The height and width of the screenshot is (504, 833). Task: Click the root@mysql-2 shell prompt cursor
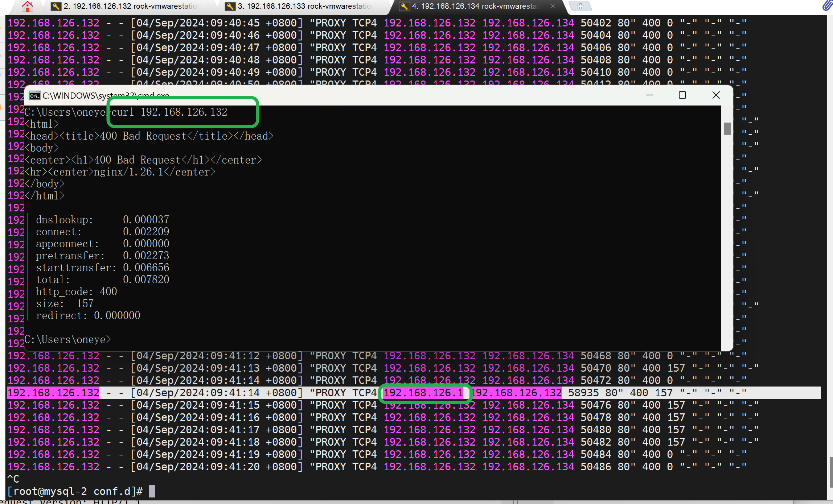click(152, 491)
